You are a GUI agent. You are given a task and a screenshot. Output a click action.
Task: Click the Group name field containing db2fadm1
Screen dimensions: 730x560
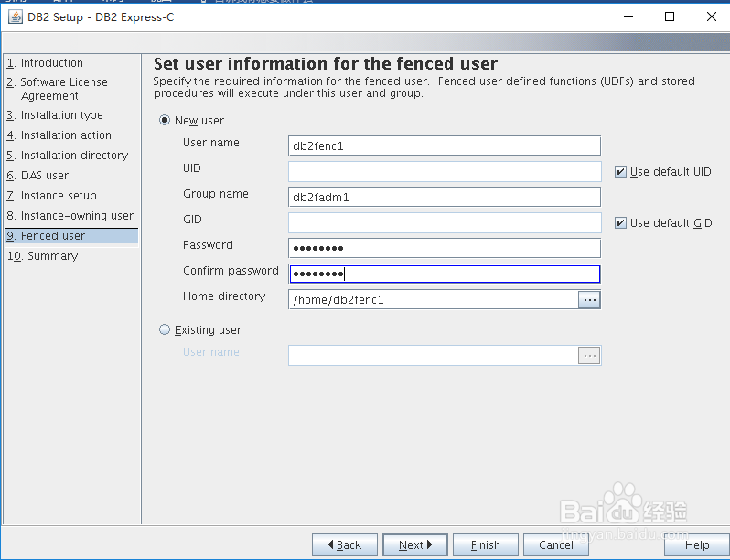tap(445, 197)
